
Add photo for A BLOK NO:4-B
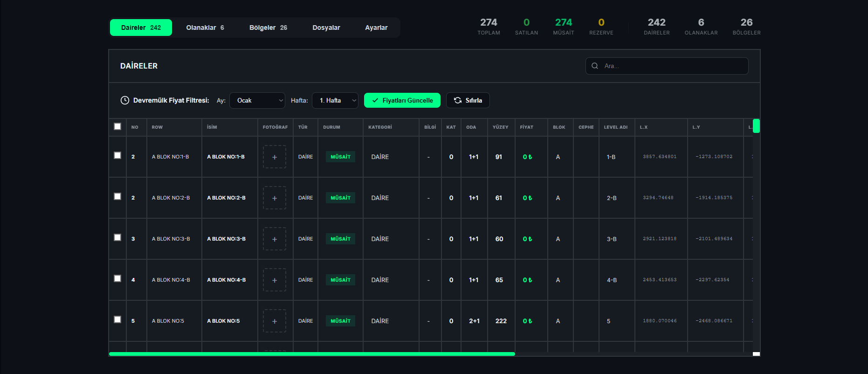[x=275, y=280]
